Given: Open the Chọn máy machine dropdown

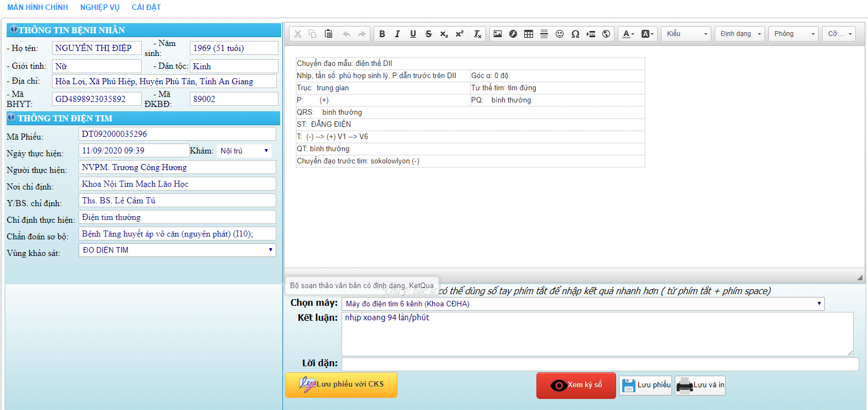Looking at the screenshot, I should (582, 304).
